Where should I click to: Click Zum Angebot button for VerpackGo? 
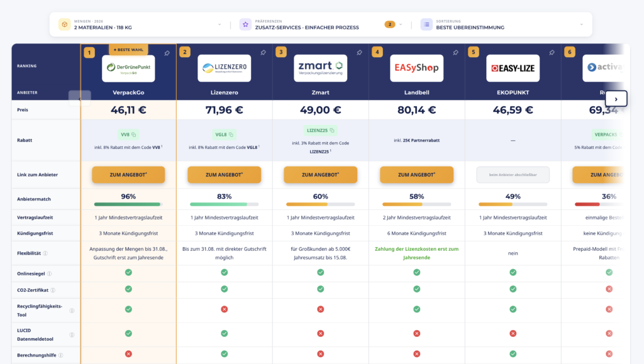128,175
